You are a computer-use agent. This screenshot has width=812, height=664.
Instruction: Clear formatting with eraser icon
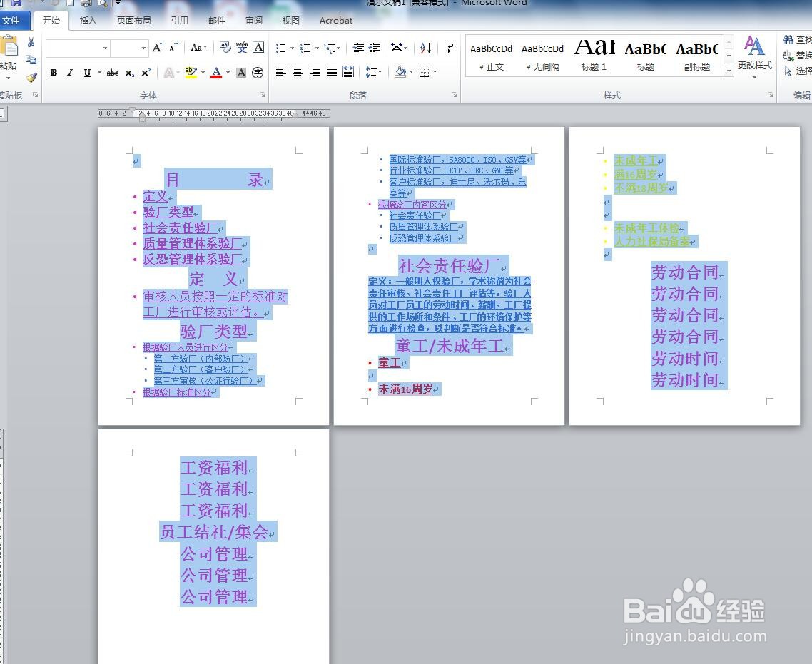click(225, 48)
